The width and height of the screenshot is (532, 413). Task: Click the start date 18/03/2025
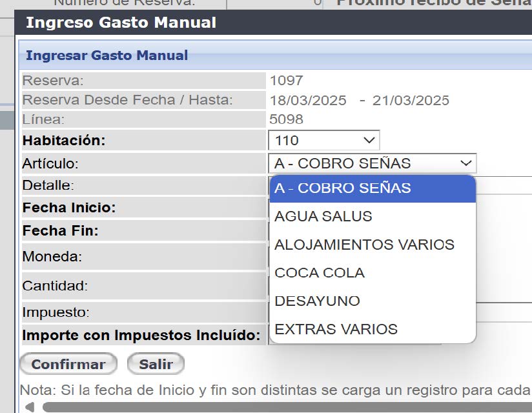308,101
